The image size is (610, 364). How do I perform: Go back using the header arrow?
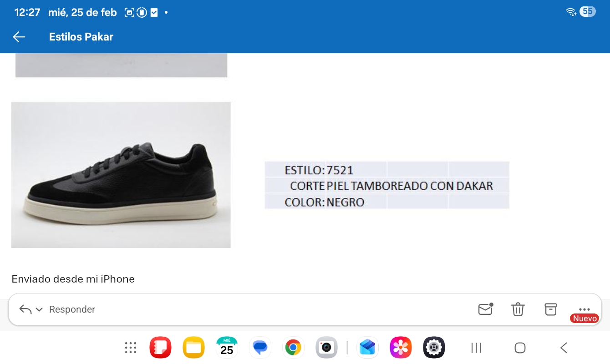pyautogui.click(x=19, y=37)
